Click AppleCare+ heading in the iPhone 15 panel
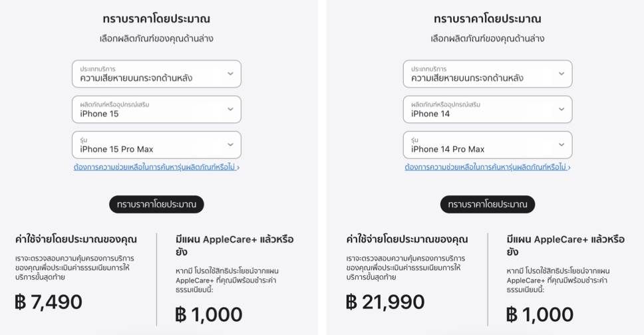 [234, 245]
